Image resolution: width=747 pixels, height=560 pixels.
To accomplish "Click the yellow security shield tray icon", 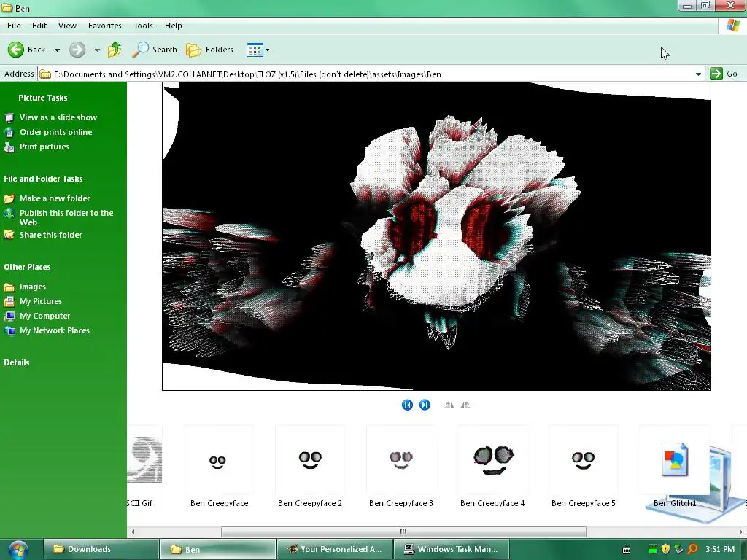I will click(x=665, y=549).
